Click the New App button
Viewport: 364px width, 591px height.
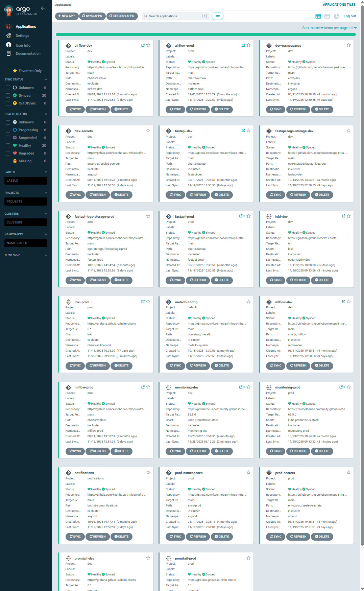click(67, 16)
